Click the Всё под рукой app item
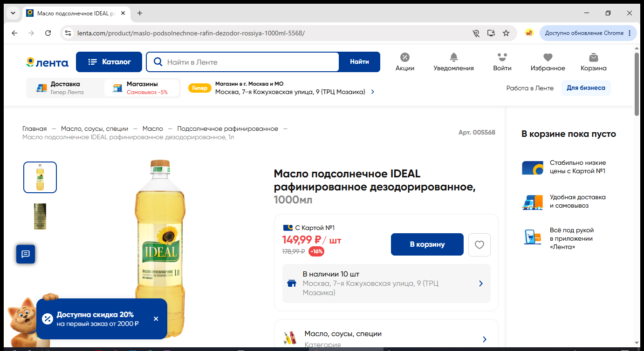Screen dimensions: 644x351 click(558, 238)
